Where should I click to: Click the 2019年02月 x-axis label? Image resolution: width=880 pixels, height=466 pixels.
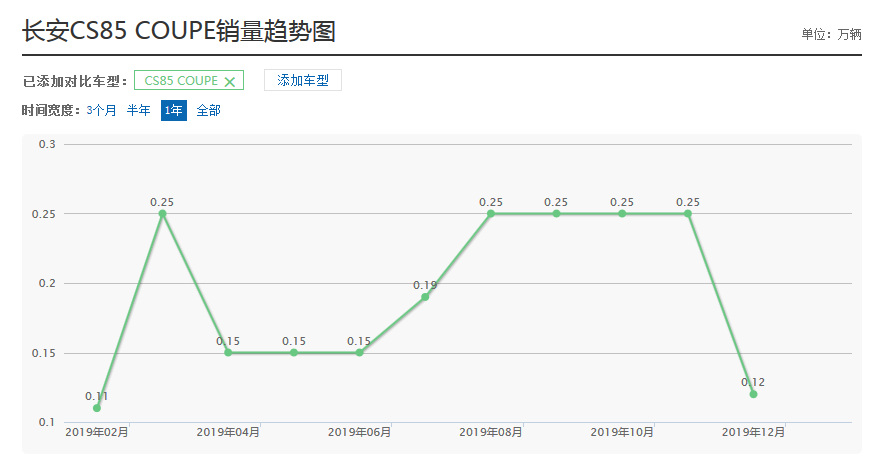click(97, 432)
